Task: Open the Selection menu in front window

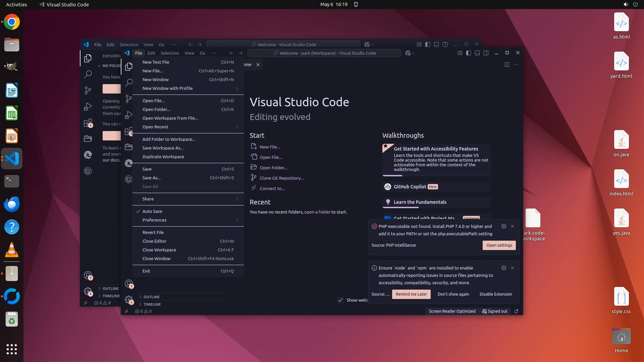Action: point(170,53)
